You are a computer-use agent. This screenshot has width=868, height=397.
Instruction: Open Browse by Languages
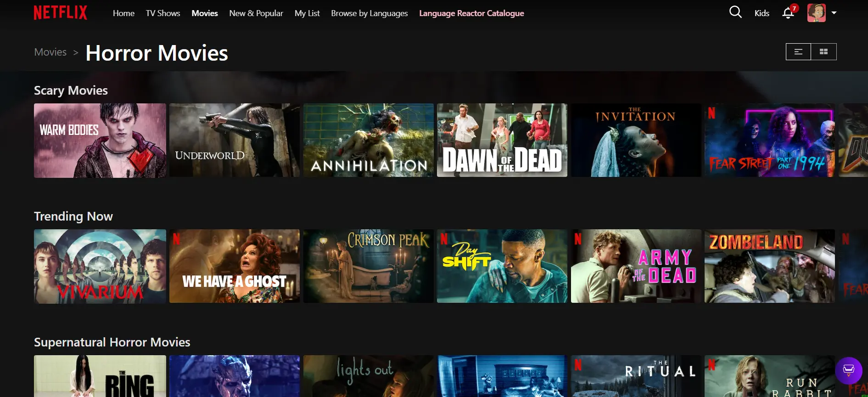[370, 13]
